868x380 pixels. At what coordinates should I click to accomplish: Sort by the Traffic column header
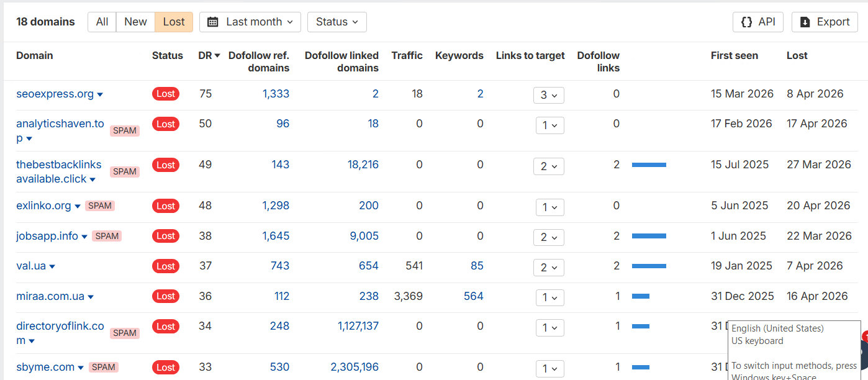(407, 55)
